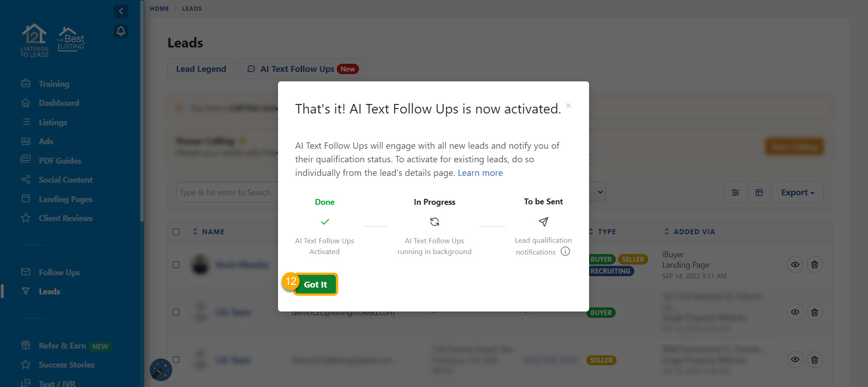Click the lead search input field
Image resolution: width=868 pixels, height=387 pixels.
[226, 193]
